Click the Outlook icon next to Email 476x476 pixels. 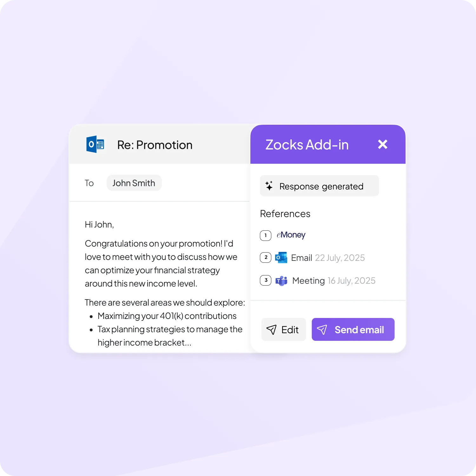[281, 258]
